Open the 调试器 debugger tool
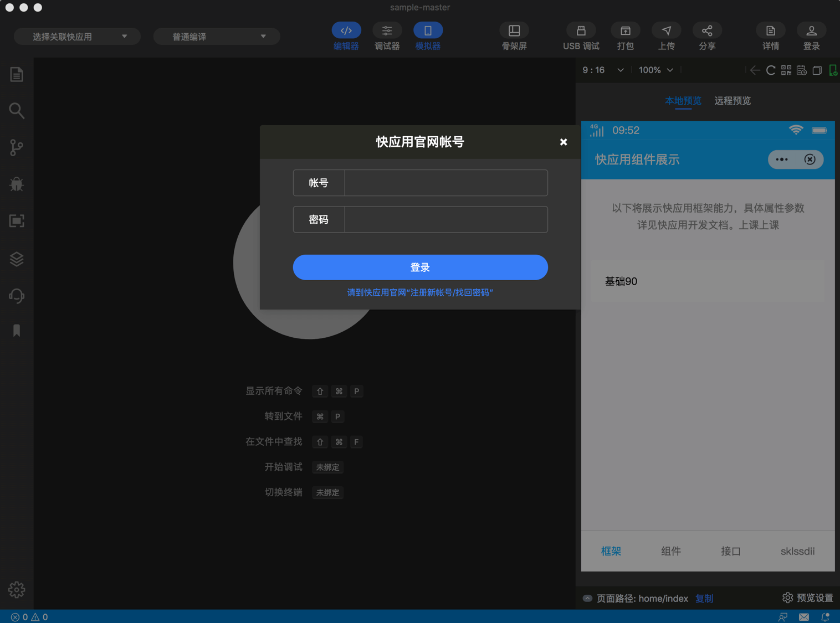840x623 pixels. (387, 36)
